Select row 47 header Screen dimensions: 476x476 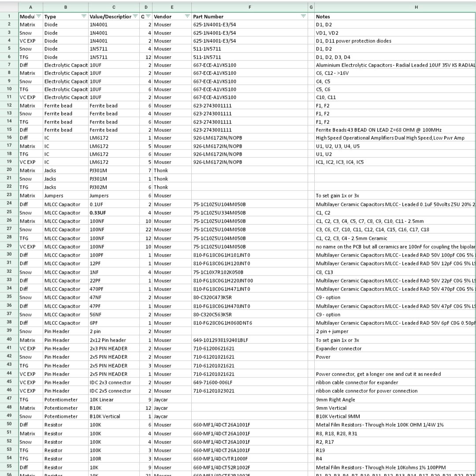pyautogui.click(x=9, y=399)
